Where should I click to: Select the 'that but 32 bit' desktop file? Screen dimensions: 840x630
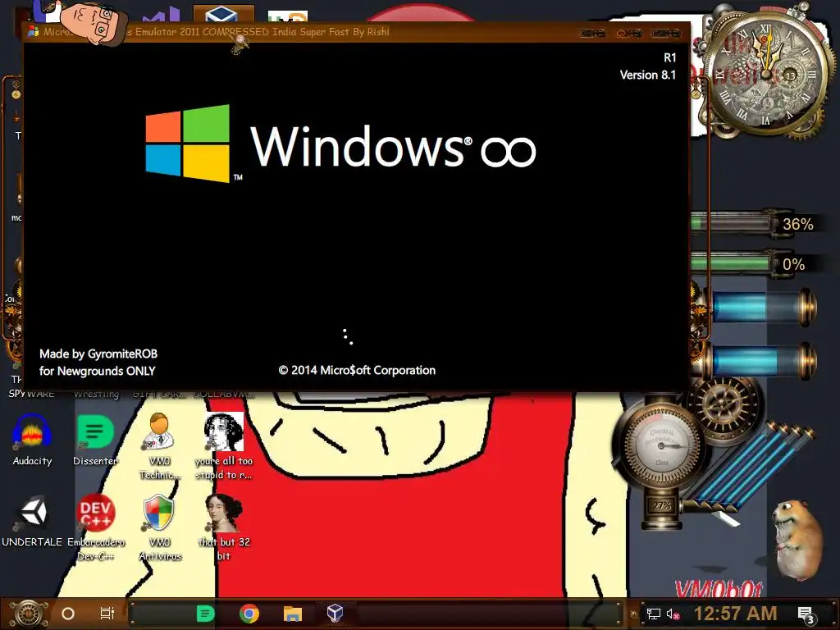[x=223, y=527]
